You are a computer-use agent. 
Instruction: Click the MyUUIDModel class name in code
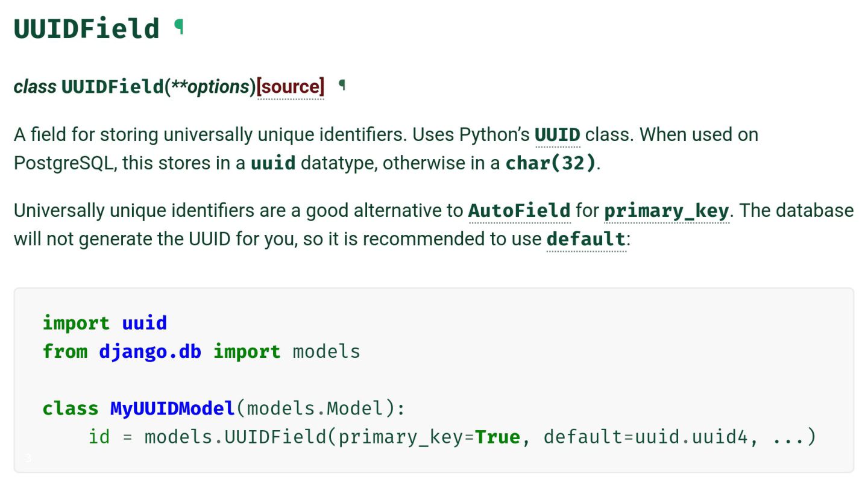[x=172, y=408]
